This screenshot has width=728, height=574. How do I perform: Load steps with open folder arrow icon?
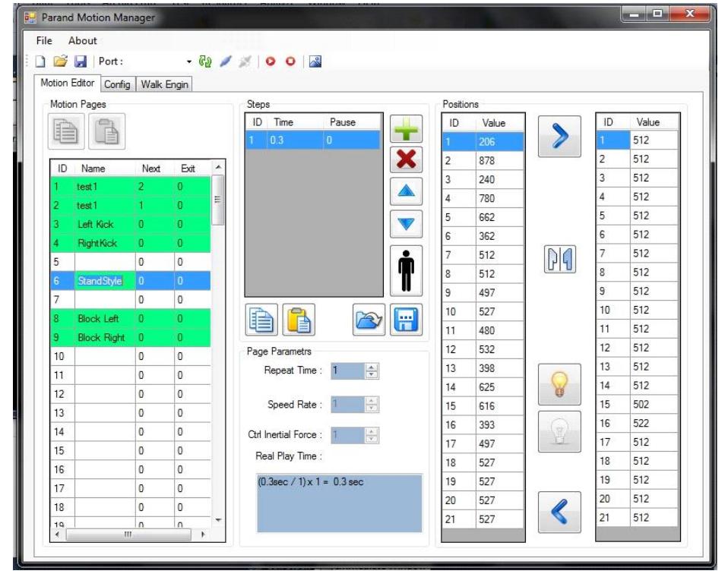[x=369, y=320]
